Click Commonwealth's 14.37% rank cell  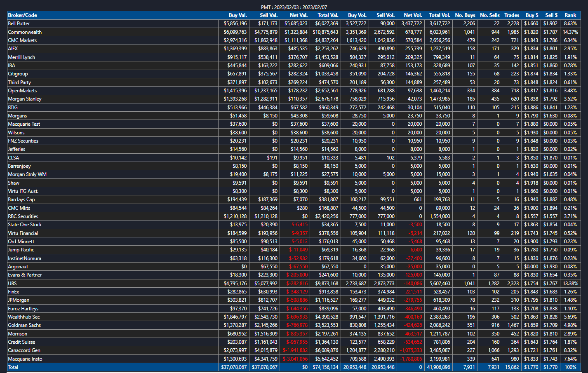point(571,32)
